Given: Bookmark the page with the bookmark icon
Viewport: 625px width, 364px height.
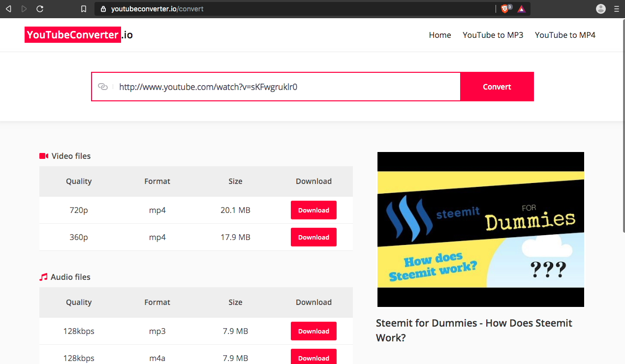Looking at the screenshot, I should (84, 9).
